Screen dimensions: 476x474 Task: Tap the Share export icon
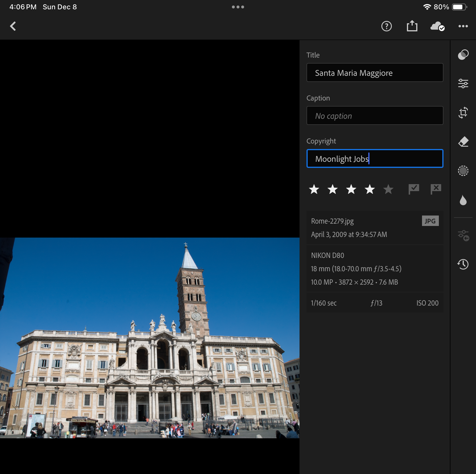[x=412, y=26]
